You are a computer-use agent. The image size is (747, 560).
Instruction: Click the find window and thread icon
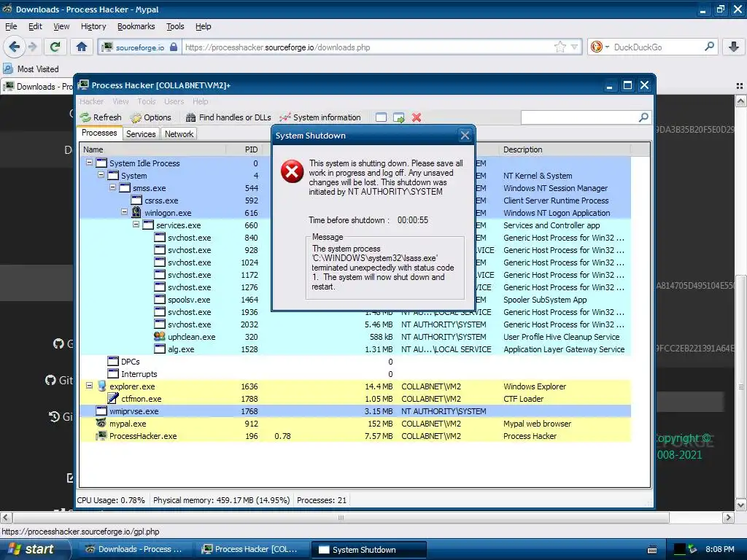point(399,117)
